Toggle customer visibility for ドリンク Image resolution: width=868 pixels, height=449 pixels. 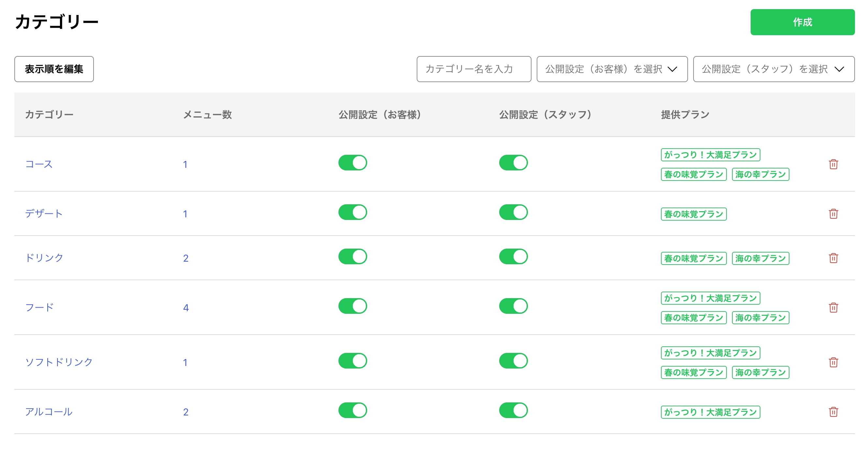point(352,257)
